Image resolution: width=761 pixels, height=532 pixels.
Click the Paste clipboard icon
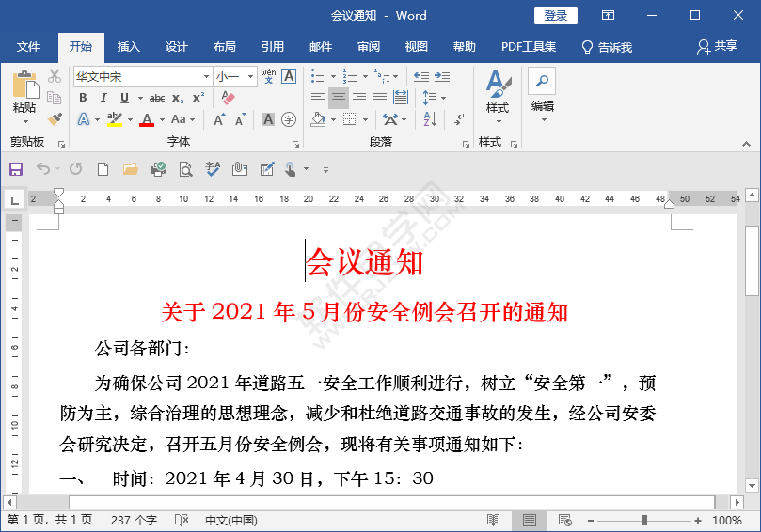[x=25, y=86]
